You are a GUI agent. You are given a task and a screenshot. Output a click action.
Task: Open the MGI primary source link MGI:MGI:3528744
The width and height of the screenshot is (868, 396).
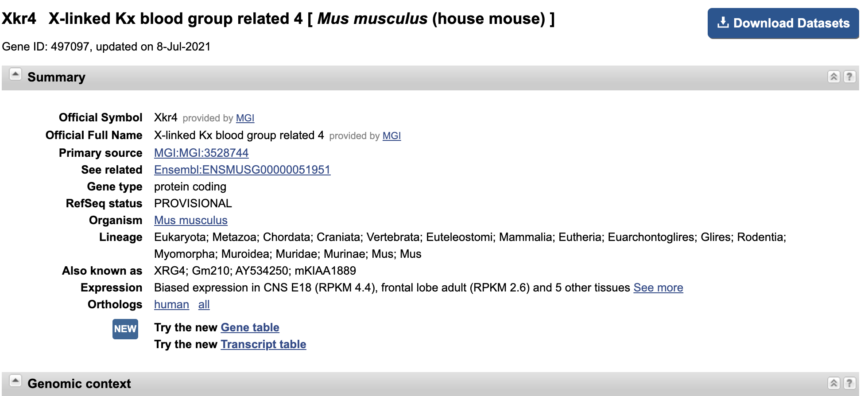coord(201,152)
